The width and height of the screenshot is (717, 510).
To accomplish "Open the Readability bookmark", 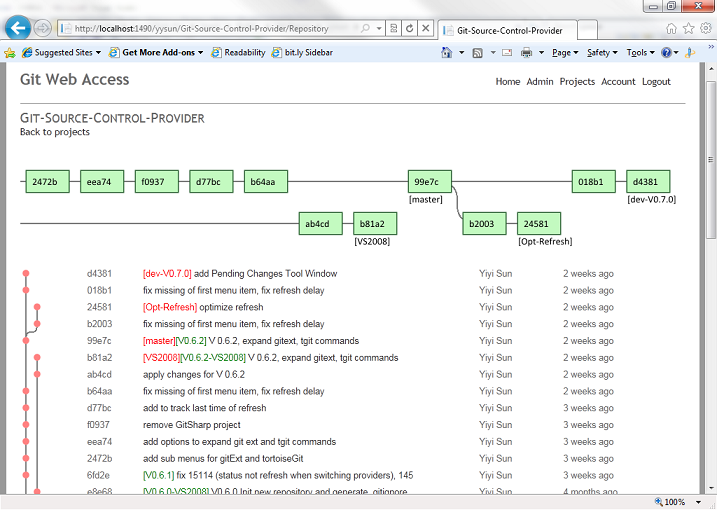I will pos(238,53).
